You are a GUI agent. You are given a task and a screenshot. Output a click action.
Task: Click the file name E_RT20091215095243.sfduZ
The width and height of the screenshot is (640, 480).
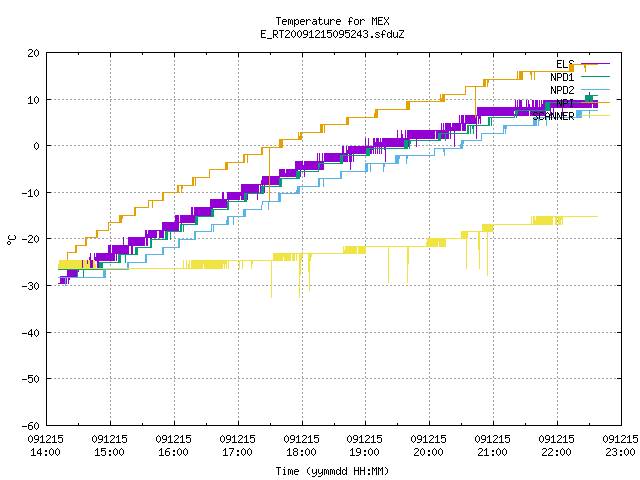(x=332, y=34)
